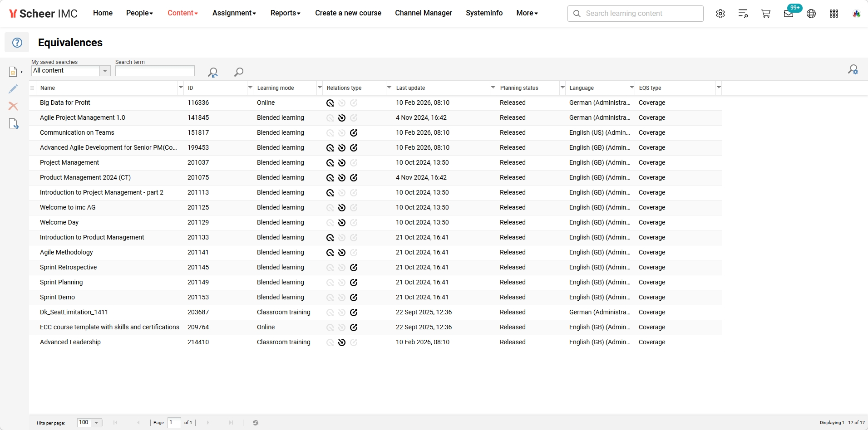The height and width of the screenshot is (430, 868).
Task: Click the Page number input field
Action: (174, 423)
